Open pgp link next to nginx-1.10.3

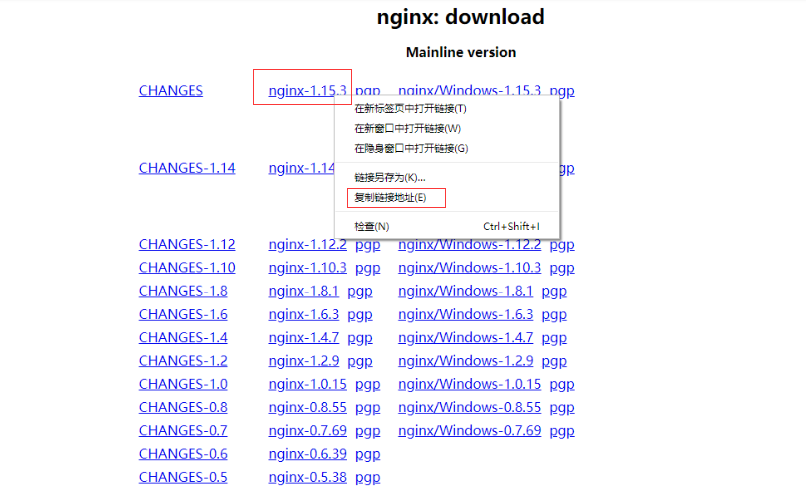pyautogui.click(x=368, y=269)
